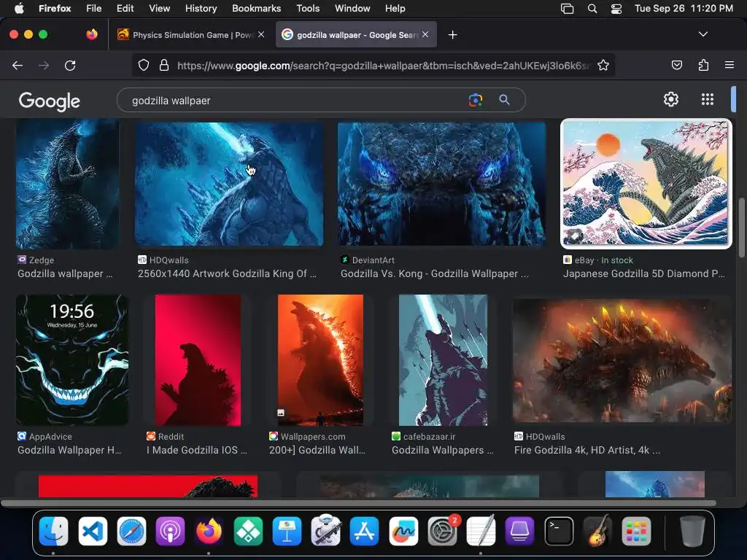This screenshot has height=560, width=747.
Task: Select the Great Wave Godzilla thumbnail
Action: click(x=646, y=184)
